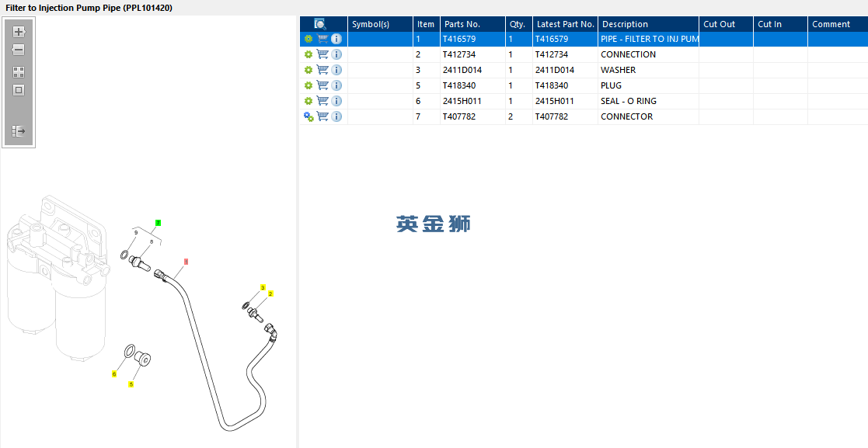
Task: Click the PLUG description cell
Action: click(x=648, y=85)
